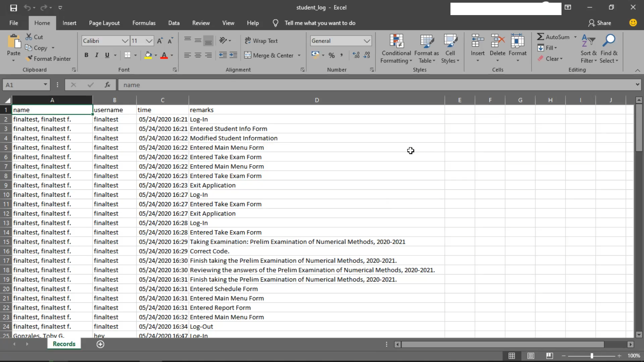
Task: Apply bold formatting to the selected cell
Action: [x=87, y=55]
